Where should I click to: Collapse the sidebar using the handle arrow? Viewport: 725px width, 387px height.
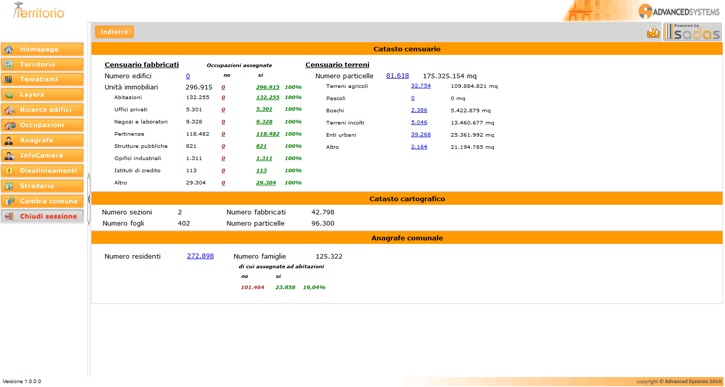88,199
